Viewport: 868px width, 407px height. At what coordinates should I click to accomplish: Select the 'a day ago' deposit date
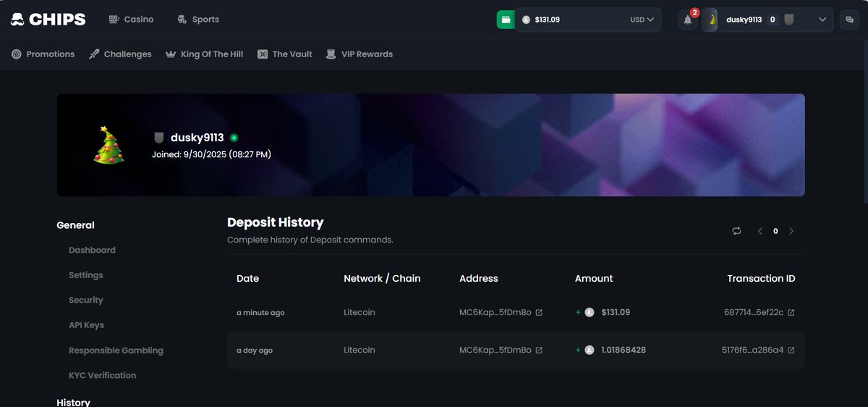[255, 351]
